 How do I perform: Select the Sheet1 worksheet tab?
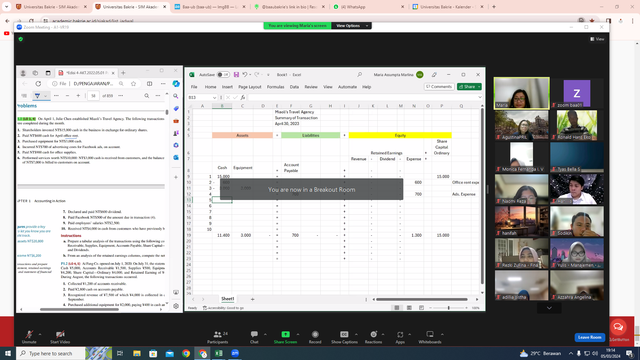[228, 299]
